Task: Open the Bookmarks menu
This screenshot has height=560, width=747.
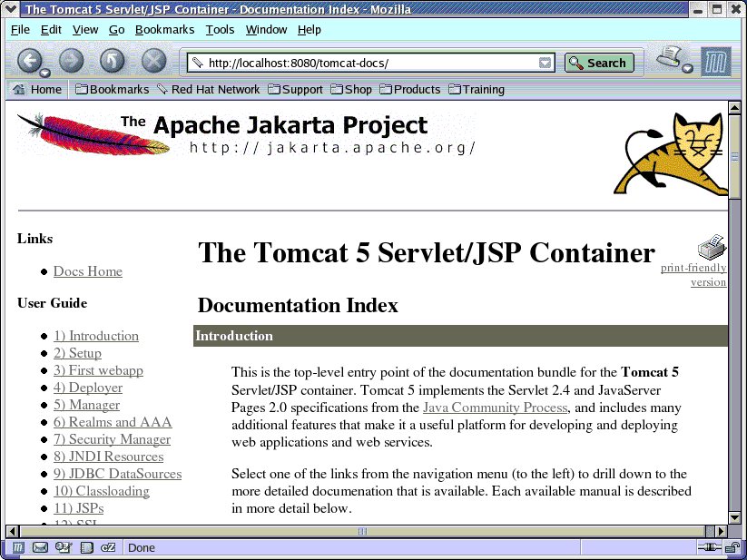Action: pyautogui.click(x=165, y=30)
